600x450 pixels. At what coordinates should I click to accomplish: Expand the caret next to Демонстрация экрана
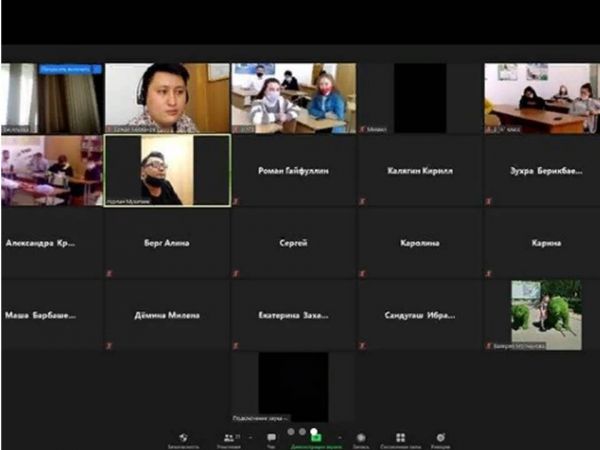pyautogui.click(x=341, y=437)
